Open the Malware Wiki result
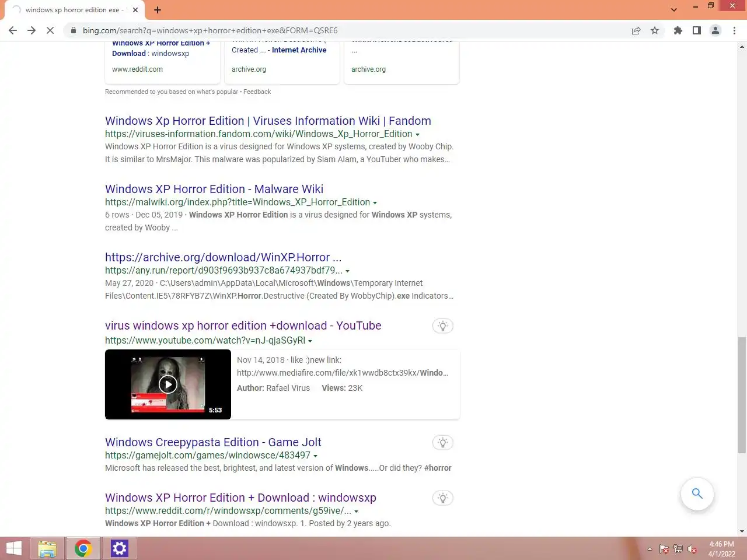Viewport: 747px width, 560px height. pyautogui.click(x=214, y=189)
